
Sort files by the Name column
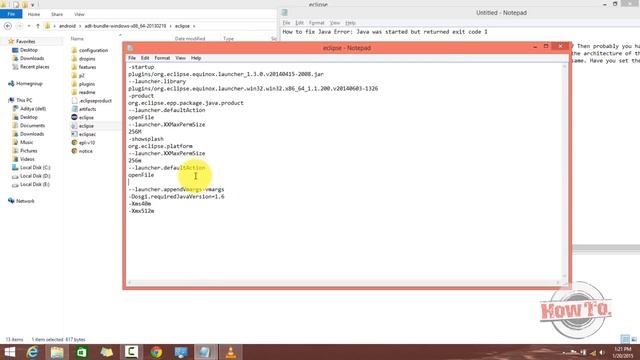pyautogui.click(x=77, y=39)
